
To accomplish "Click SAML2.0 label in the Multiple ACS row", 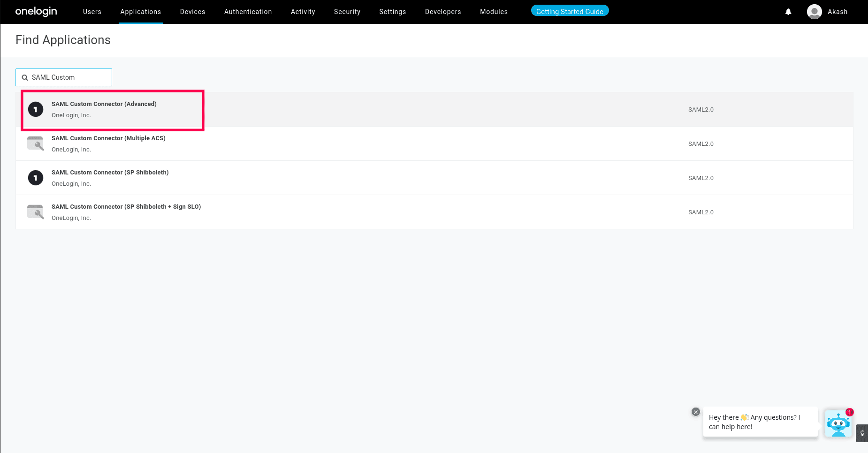I will click(x=701, y=143).
